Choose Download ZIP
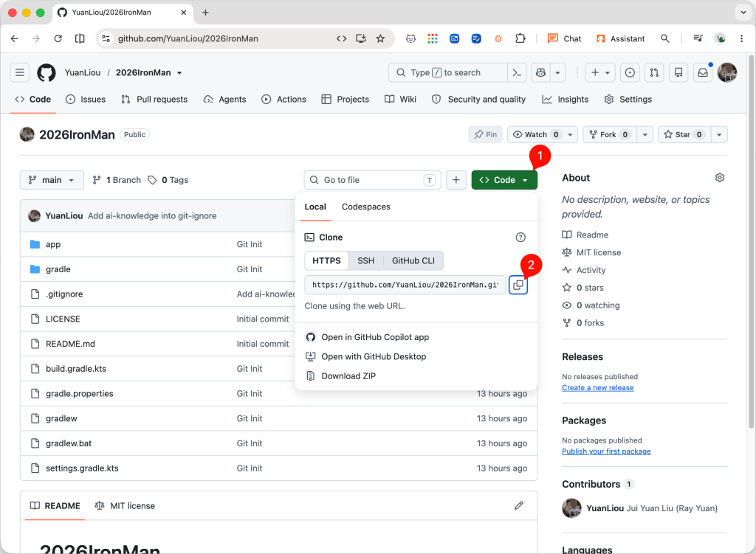The height and width of the screenshot is (554, 756). pyautogui.click(x=341, y=376)
